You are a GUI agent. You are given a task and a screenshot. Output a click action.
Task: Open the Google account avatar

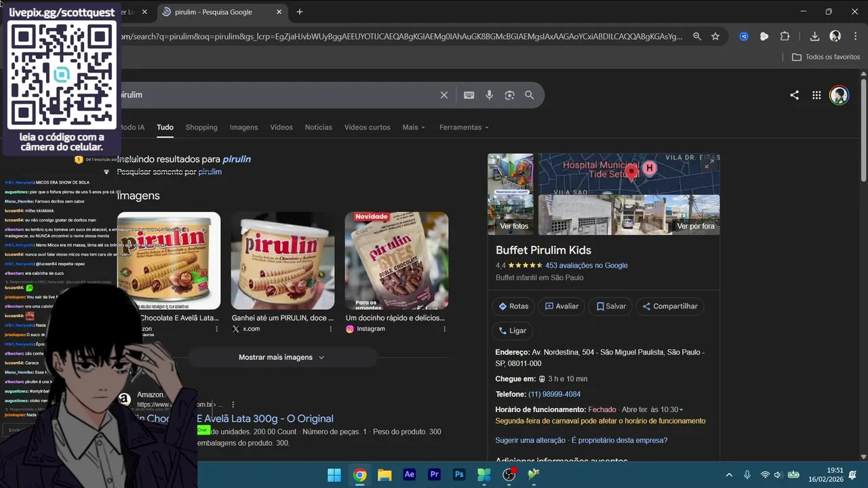tap(839, 95)
